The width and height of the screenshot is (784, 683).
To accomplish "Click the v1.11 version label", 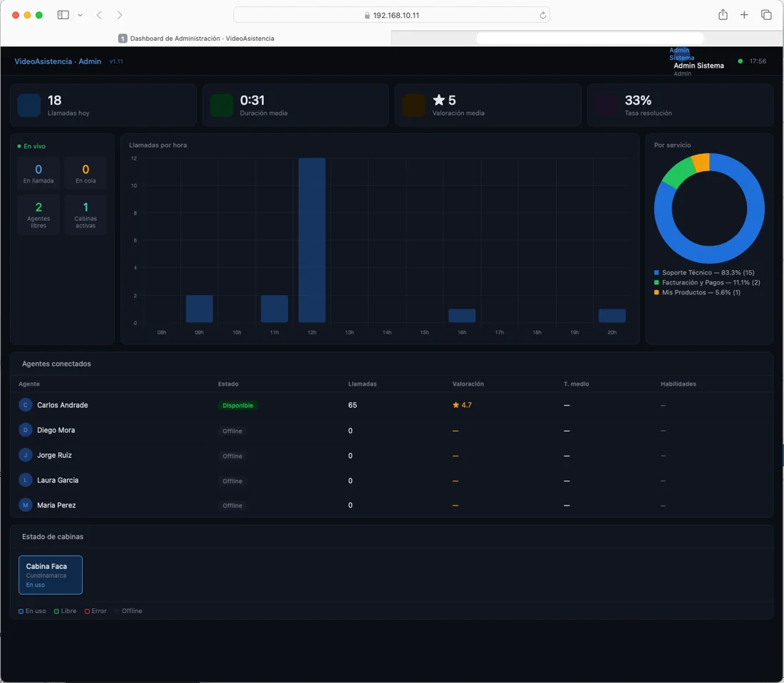I will [x=116, y=61].
